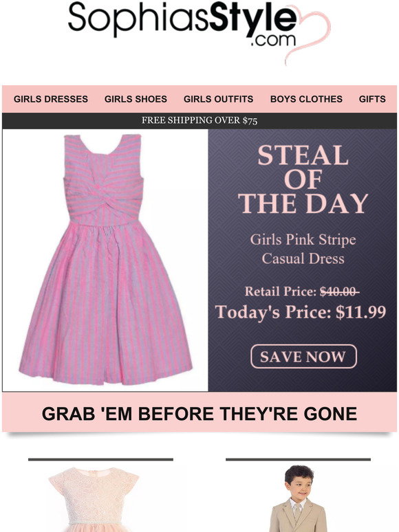Open the pink striped dress product image
The width and height of the screenshot is (399, 532).
(106, 260)
